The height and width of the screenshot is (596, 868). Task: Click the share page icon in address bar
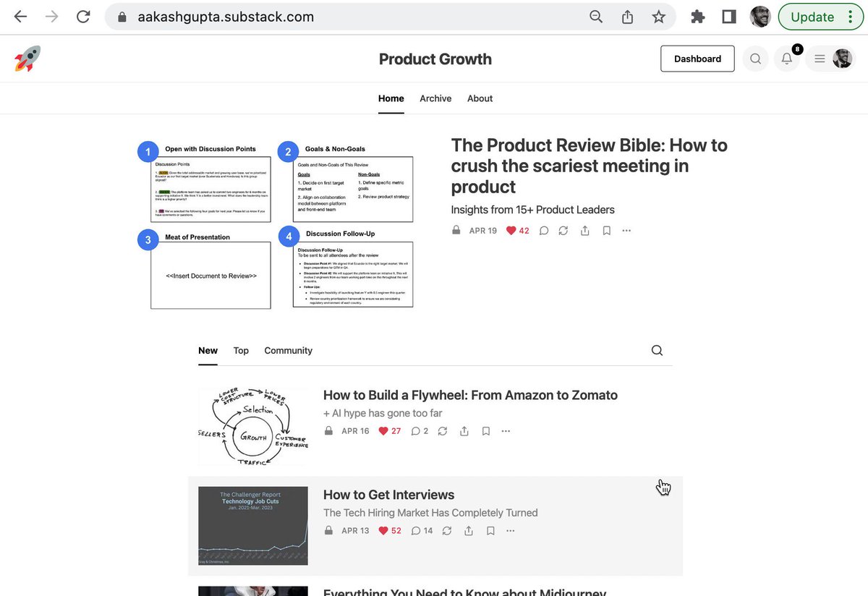coord(628,17)
